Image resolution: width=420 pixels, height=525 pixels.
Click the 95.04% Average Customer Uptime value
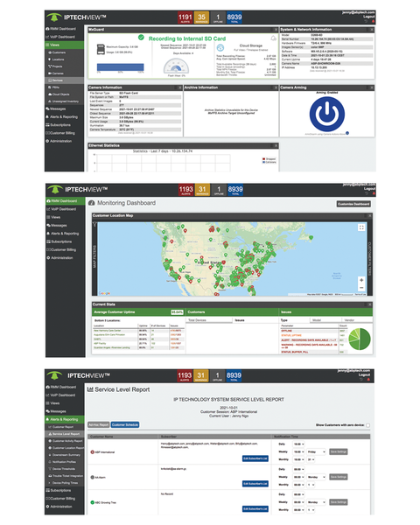click(x=177, y=312)
